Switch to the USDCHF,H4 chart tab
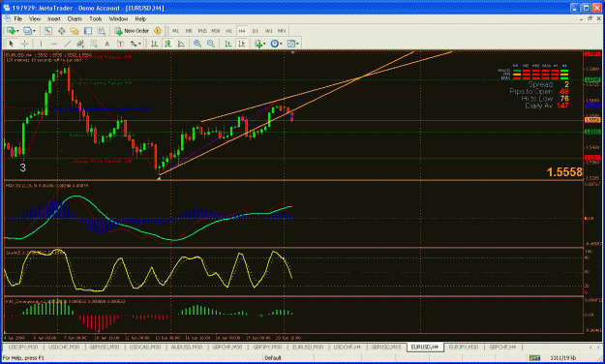 [x=347, y=347]
